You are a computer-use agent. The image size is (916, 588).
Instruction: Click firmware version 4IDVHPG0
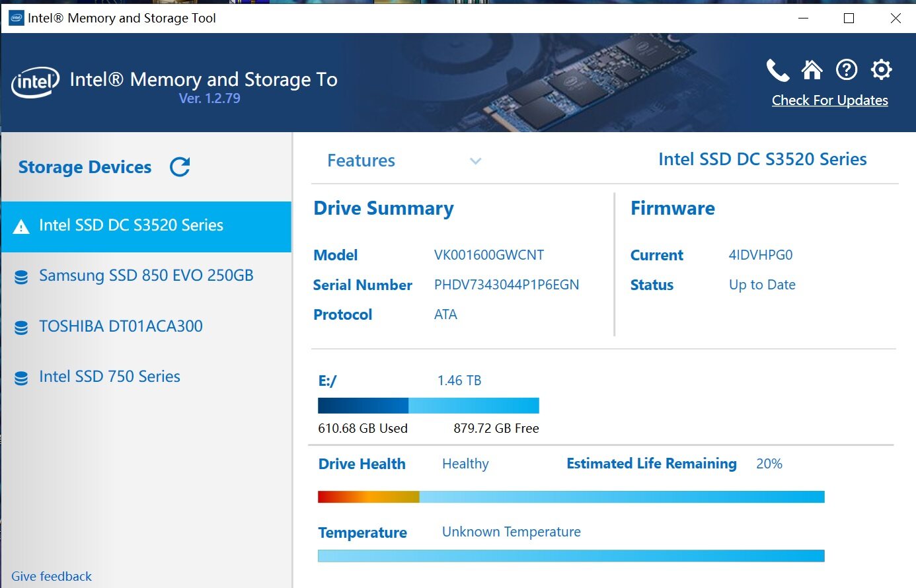[x=761, y=255]
